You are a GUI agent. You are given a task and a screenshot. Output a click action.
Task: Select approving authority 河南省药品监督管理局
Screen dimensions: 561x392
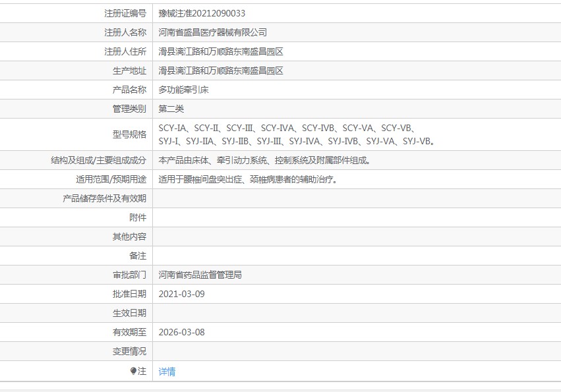[200, 275]
